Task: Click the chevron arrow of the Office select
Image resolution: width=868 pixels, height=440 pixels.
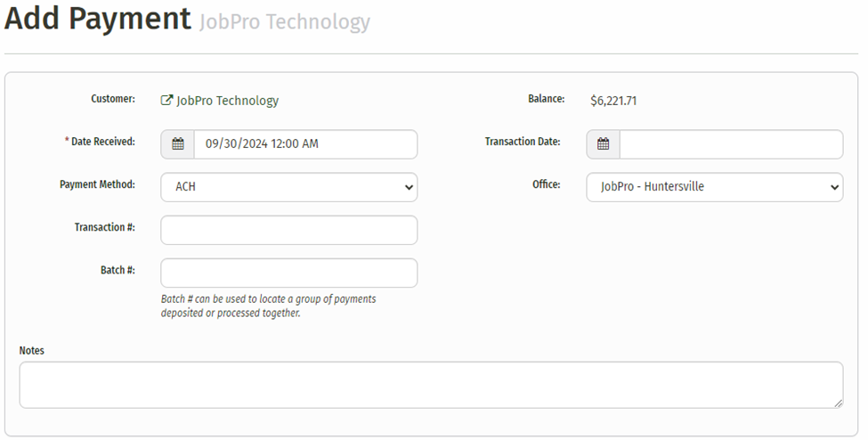Action: (834, 187)
